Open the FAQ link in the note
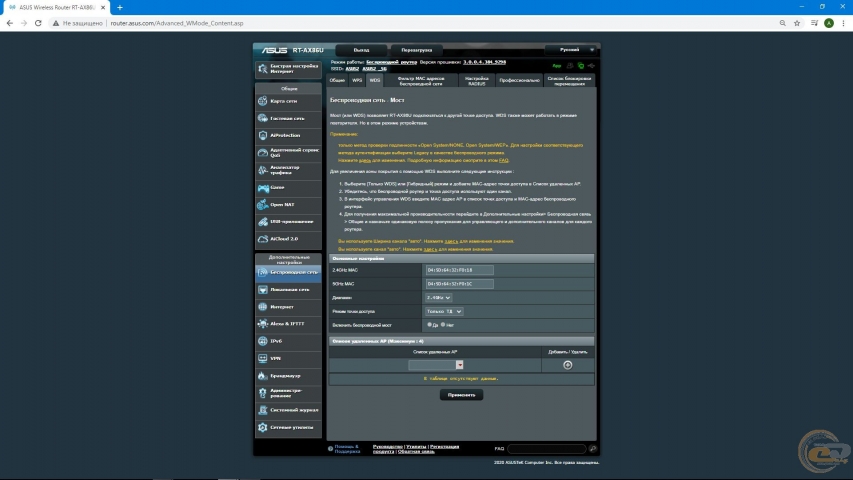 pyautogui.click(x=504, y=161)
